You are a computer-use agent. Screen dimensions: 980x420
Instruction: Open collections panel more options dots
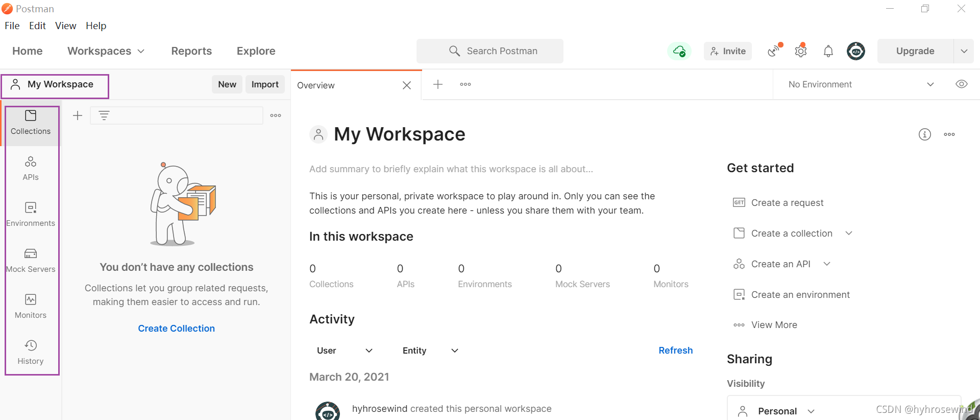[276, 115]
